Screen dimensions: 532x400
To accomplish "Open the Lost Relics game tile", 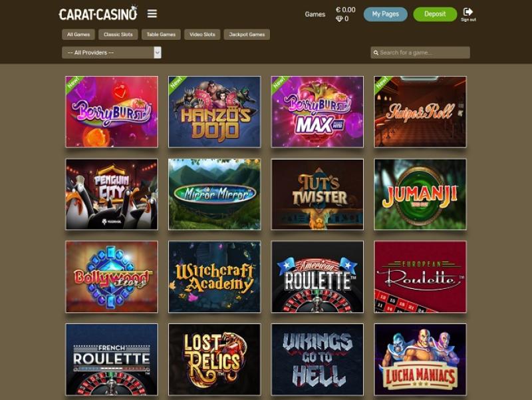I will [x=214, y=359].
